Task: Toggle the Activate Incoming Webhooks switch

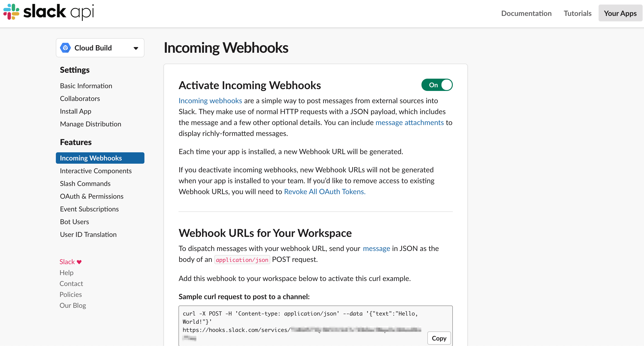Action: click(437, 85)
